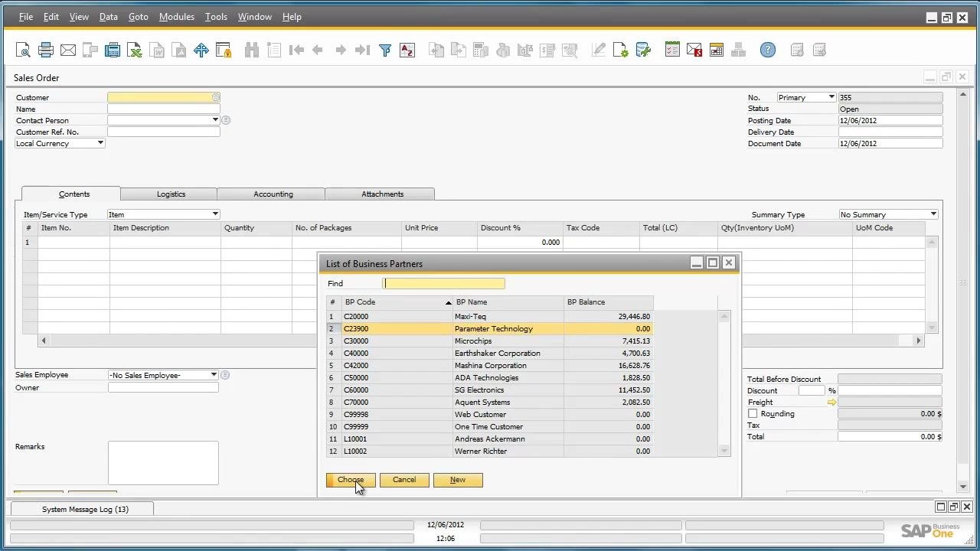This screenshot has width=980, height=551.
Task: Switch to the Accounting tab
Action: click(x=273, y=194)
